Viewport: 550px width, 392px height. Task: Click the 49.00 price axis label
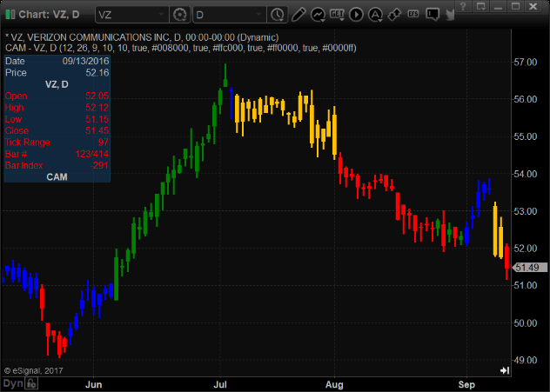(x=526, y=360)
